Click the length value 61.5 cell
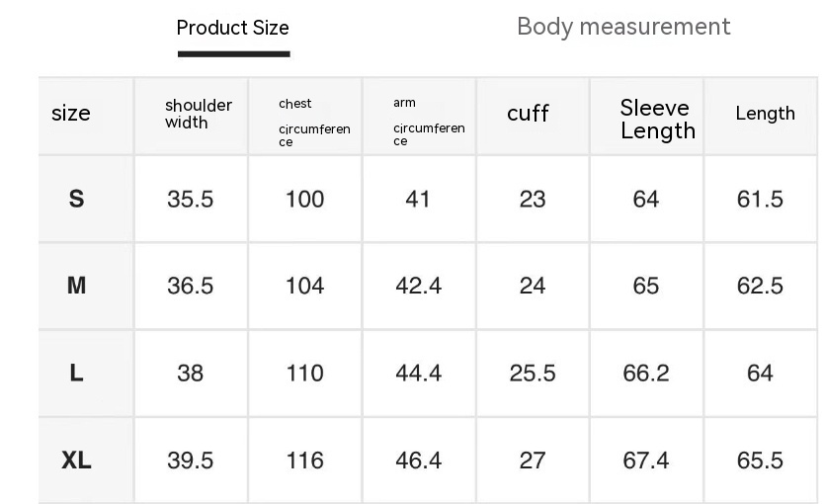This screenshot has height=504, width=825. click(760, 200)
